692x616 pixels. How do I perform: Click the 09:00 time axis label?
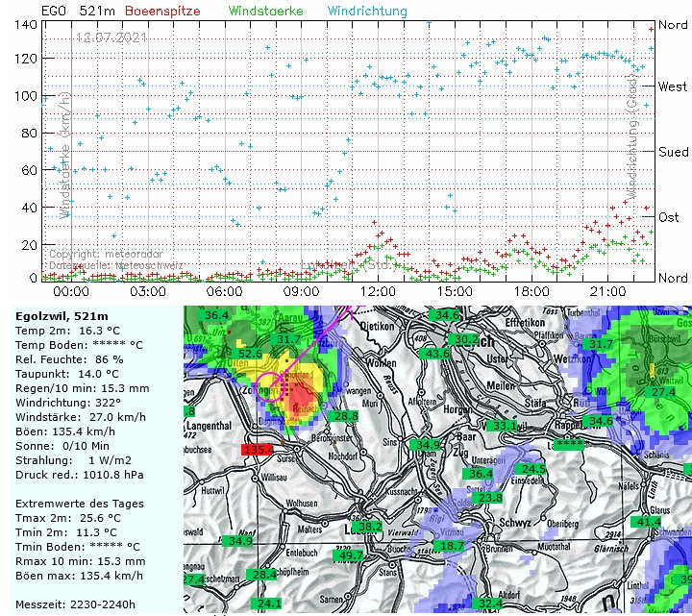301,291
